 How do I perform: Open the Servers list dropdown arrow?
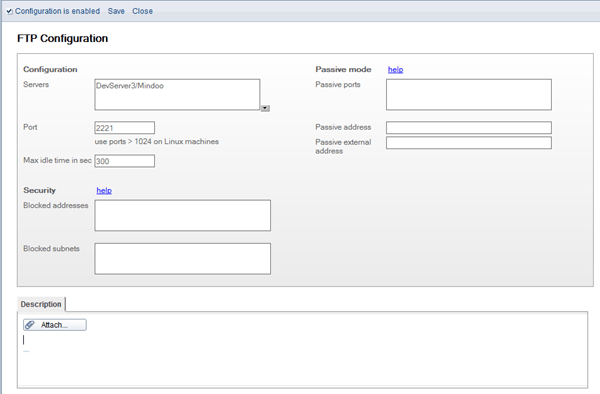265,108
